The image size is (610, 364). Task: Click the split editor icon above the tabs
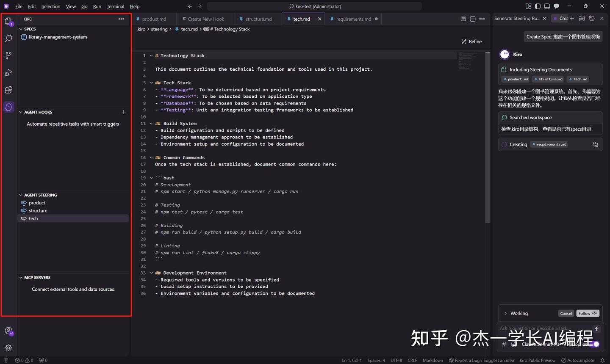[472, 19]
